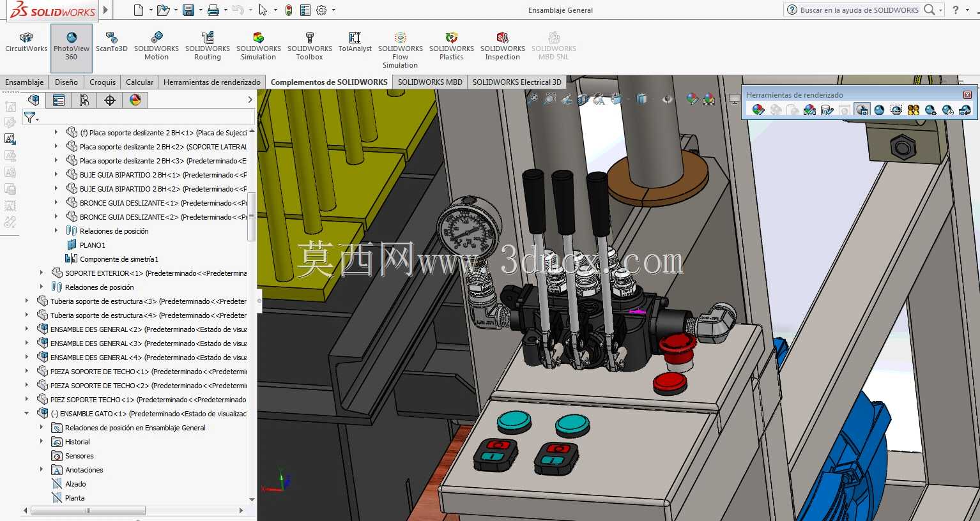
Task: Click the Print icon
Action: click(x=213, y=10)
